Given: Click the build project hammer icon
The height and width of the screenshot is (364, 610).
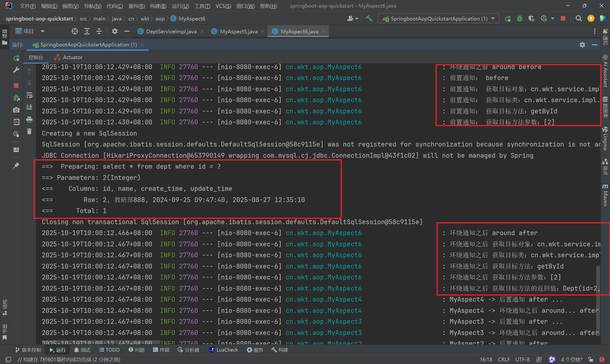Looking at the screenshot, I should pyautogui.click(x=369, y=18).
